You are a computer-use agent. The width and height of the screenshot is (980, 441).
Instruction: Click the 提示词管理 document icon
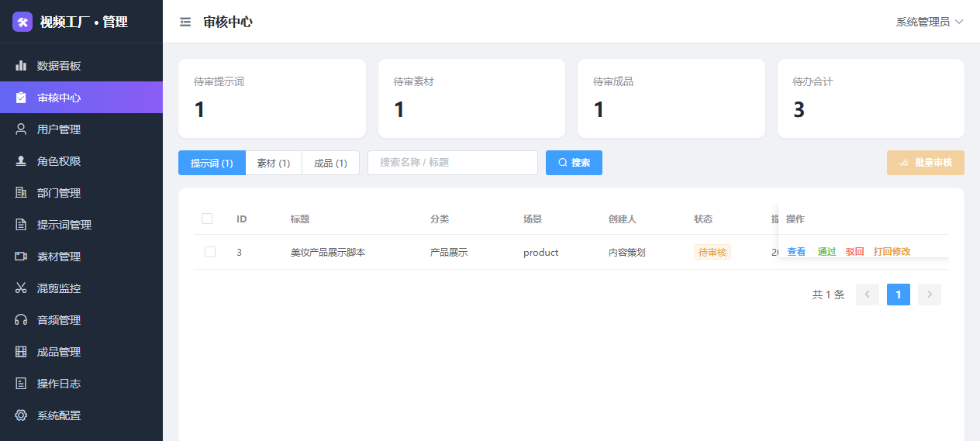coord(21,225)
